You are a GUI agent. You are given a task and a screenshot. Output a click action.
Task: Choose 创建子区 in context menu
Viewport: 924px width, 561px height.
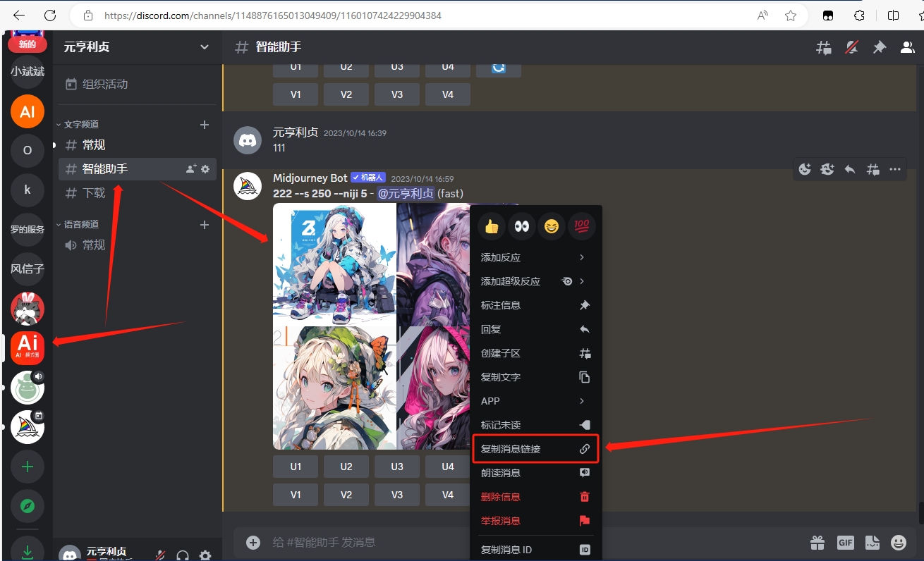(536, 353)
